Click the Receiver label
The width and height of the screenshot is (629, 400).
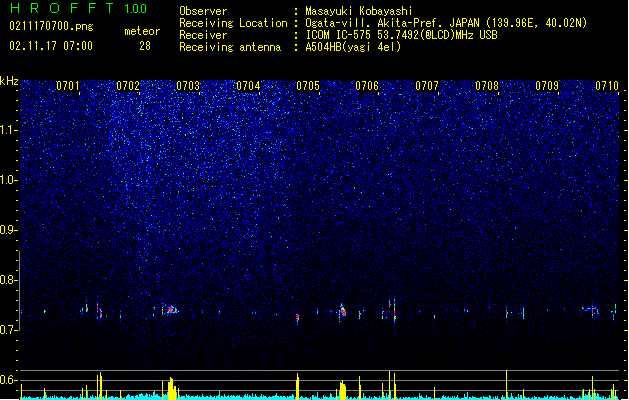(x=203, y=35)
